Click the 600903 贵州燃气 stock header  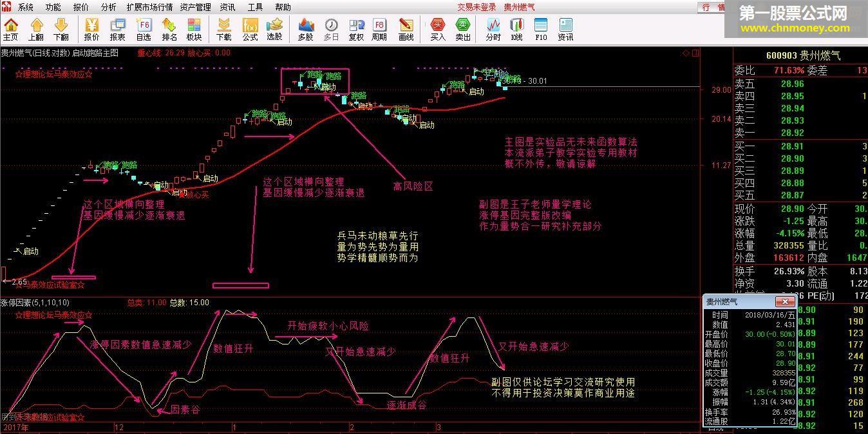pyautogui.click(x=803, y=56)
